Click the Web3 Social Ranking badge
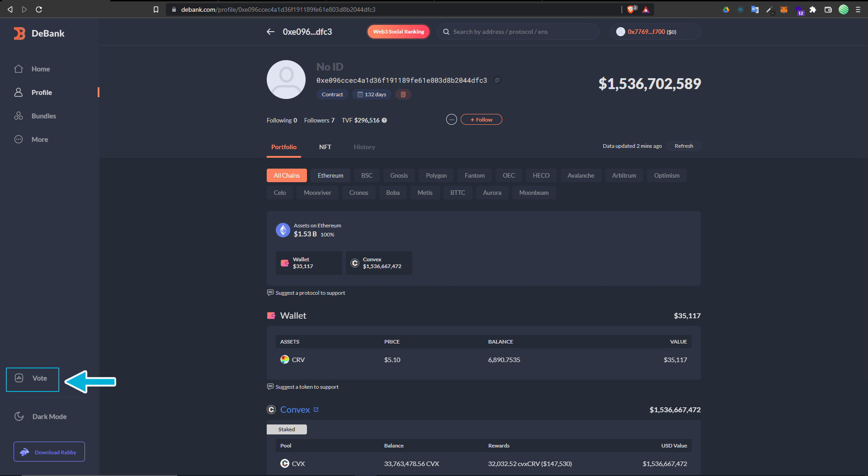 tap(398, 32)
